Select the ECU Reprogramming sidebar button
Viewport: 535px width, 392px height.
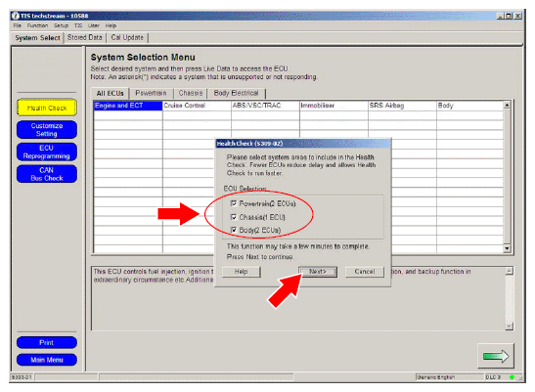(x=47, y=152)
